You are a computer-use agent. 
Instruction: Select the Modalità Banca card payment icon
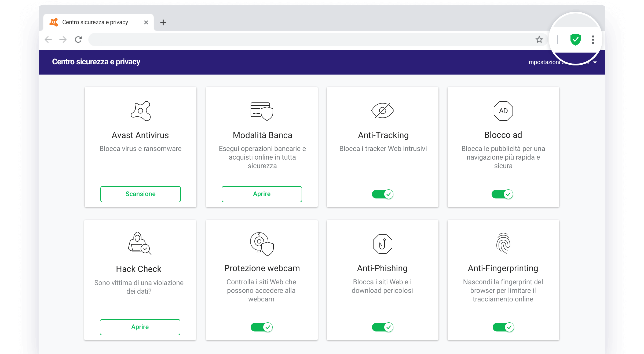click(x=262, y=111)
